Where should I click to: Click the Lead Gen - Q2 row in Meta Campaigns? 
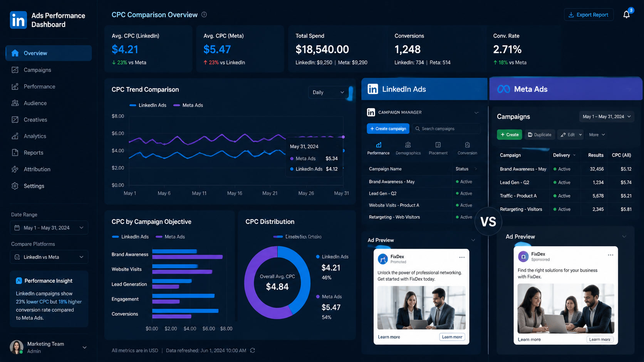point(565,182)
